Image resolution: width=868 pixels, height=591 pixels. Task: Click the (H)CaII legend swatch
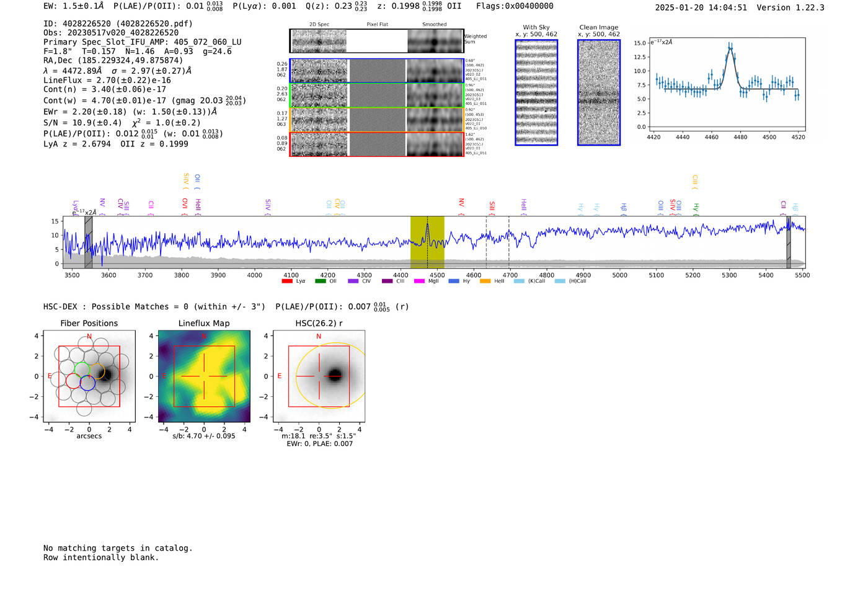point(560,282)
